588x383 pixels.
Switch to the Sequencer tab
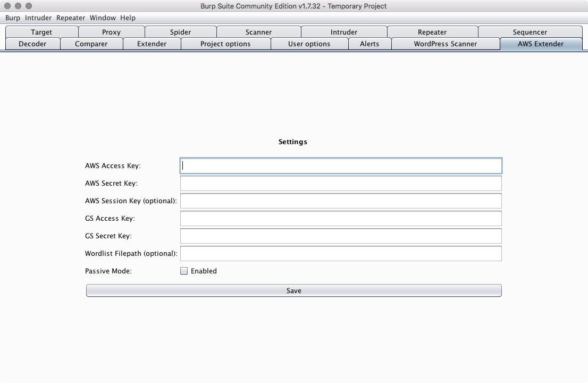click(530, 32)
